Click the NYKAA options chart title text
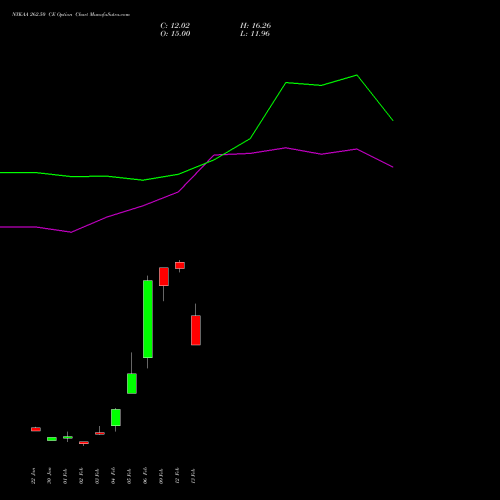500x500 pixels. point(71,15)
